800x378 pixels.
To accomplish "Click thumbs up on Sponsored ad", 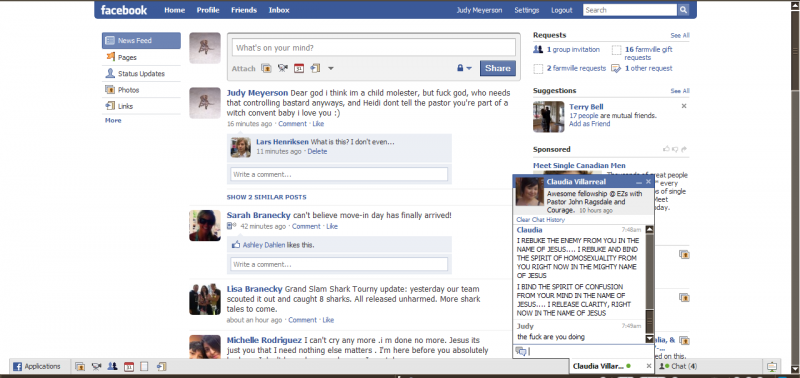I will [x=666, y=149].
